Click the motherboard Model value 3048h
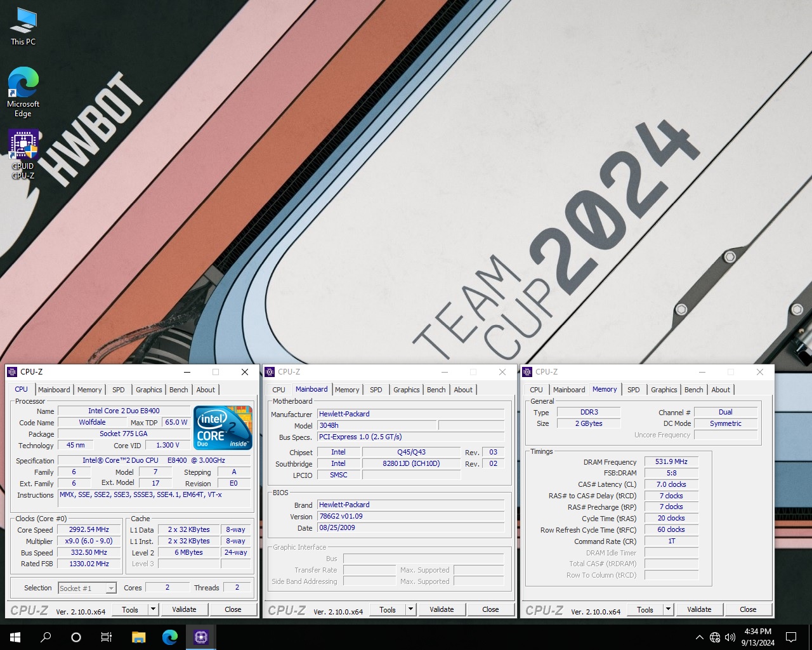This screenshot has width=812, height=650. pos(377,425)
